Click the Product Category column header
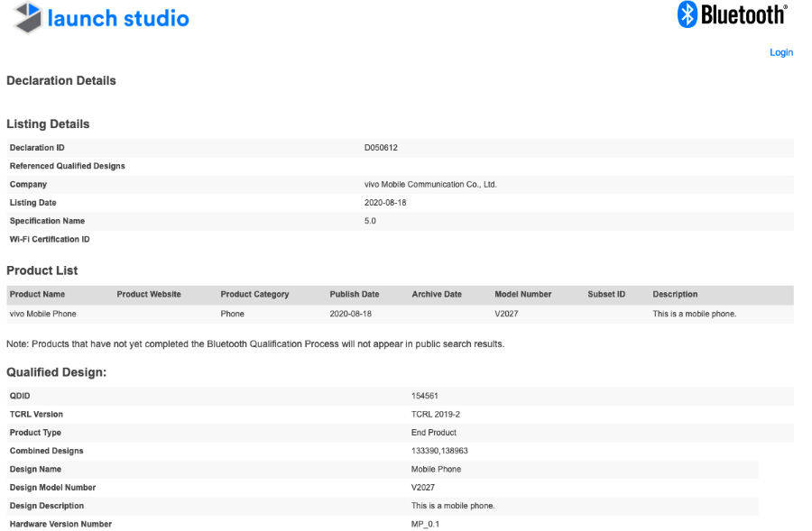The width and height of the screenshot is (812, 531). tap(254, 295)
